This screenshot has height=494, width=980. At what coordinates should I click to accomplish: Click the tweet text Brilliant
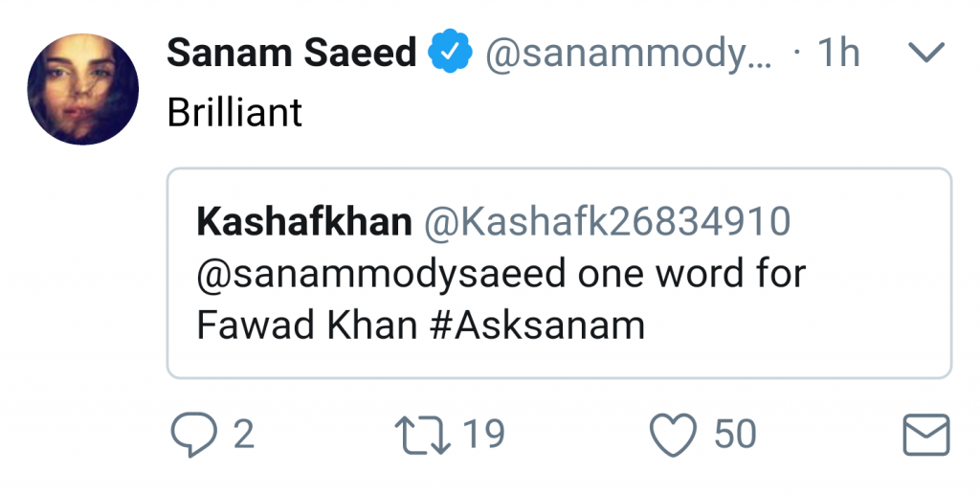pos(234,113)
